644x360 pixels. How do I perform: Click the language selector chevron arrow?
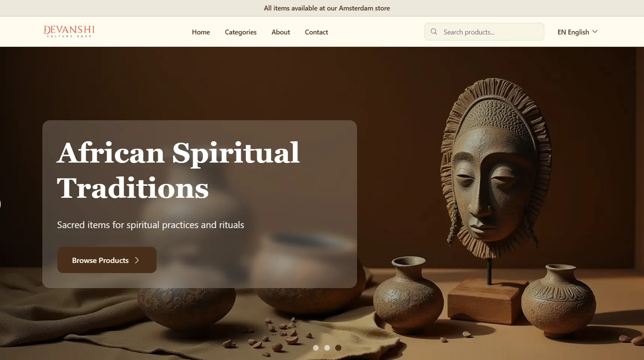(x=595, y=32)
